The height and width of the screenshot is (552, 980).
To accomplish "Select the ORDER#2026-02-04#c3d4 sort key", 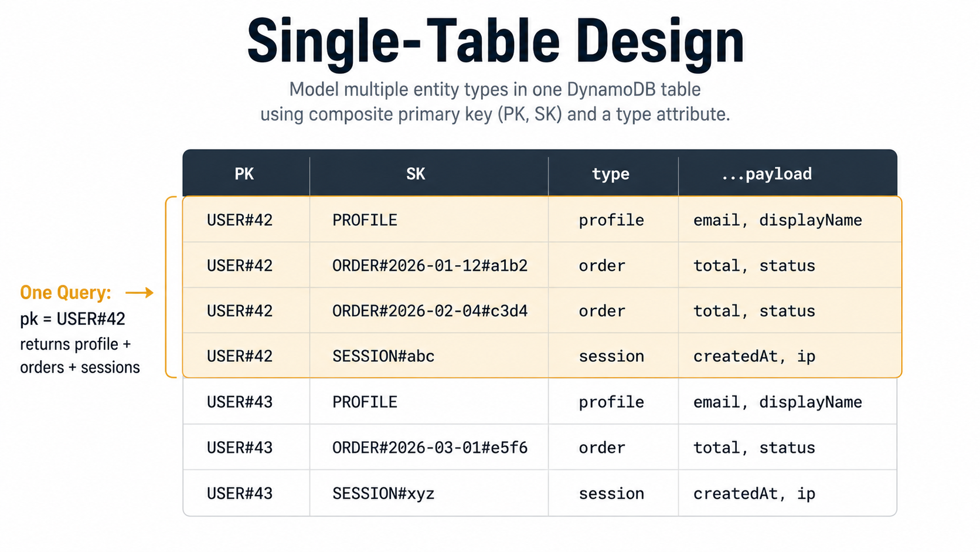I will (430, 311).
